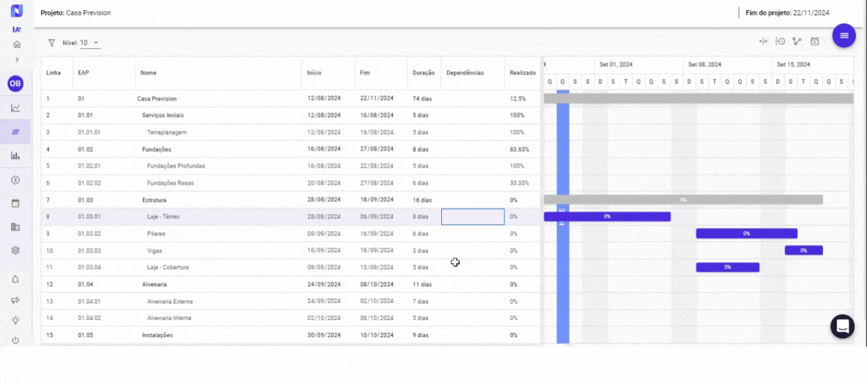Click the Laje - Térreo Gantt bar
Screen dimensions: 868x384
[607, 216]
